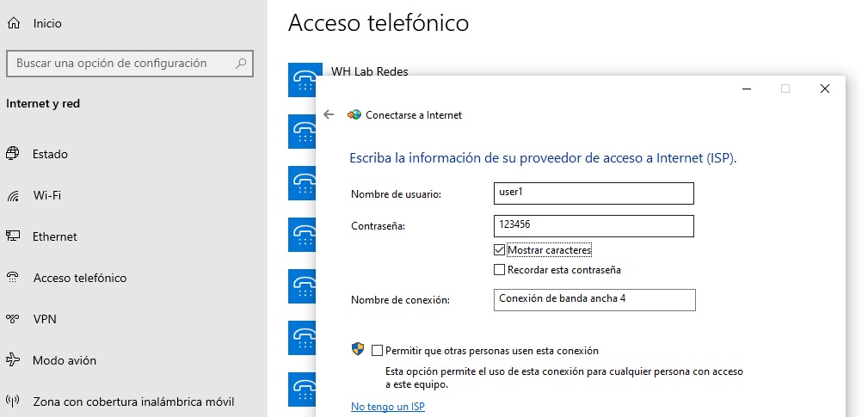The image size is (868, 417).
Task: Click the No tengo un ISP link
Action: click(388, 407)
